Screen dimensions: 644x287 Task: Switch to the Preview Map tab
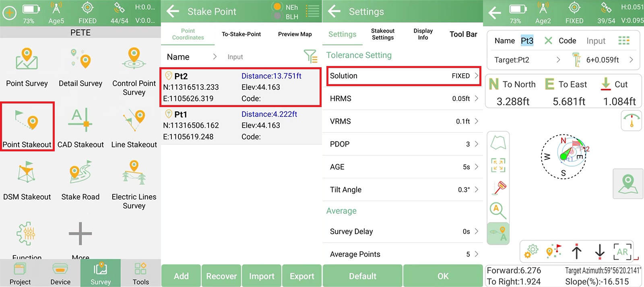point(295,34)
